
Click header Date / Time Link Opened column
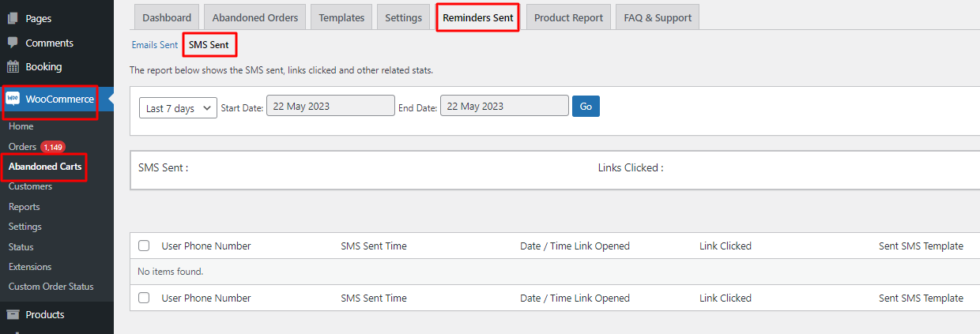pos(575,246)
